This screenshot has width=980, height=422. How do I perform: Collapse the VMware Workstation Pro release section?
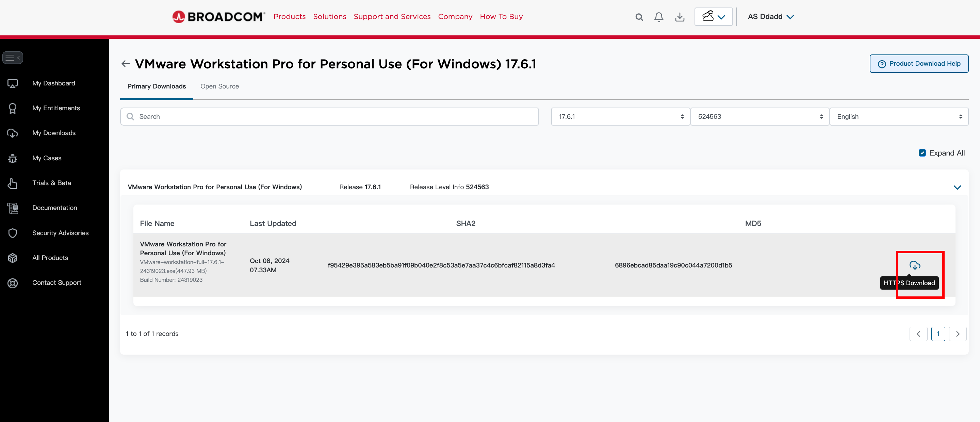957,188
